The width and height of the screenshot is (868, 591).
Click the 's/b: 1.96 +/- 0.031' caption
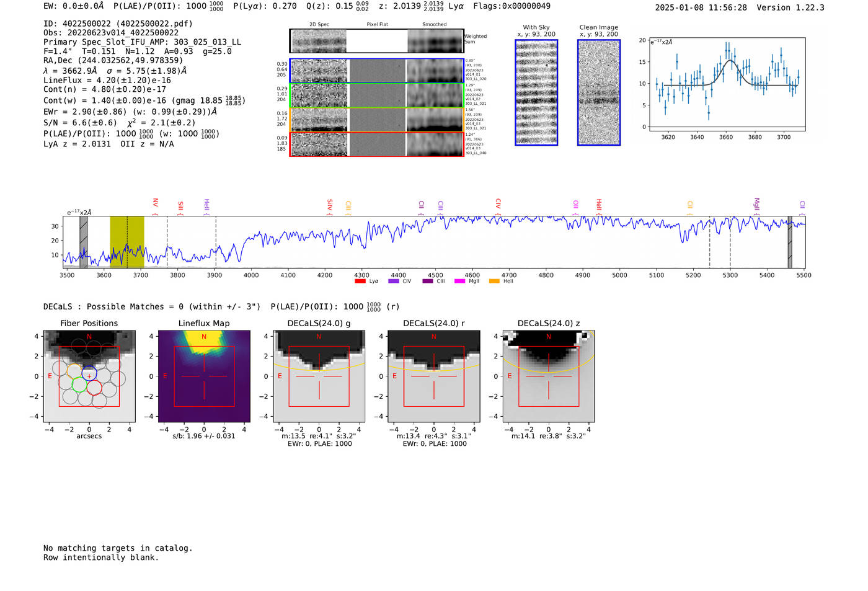(x=204, y=436)
